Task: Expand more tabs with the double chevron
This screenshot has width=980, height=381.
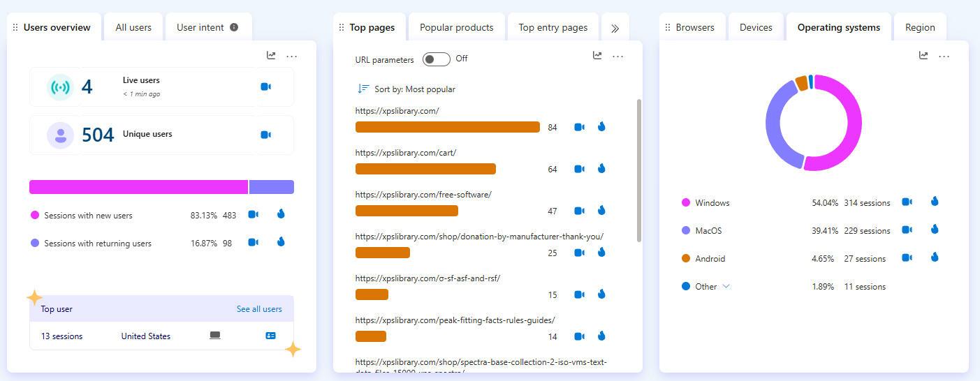Action: pyautogui.click(x=615, y=28)
